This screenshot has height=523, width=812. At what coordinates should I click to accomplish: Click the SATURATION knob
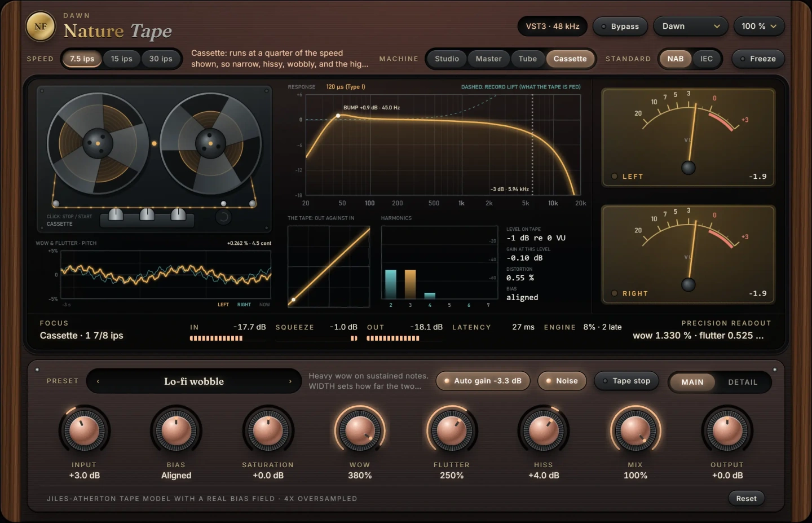268,431
